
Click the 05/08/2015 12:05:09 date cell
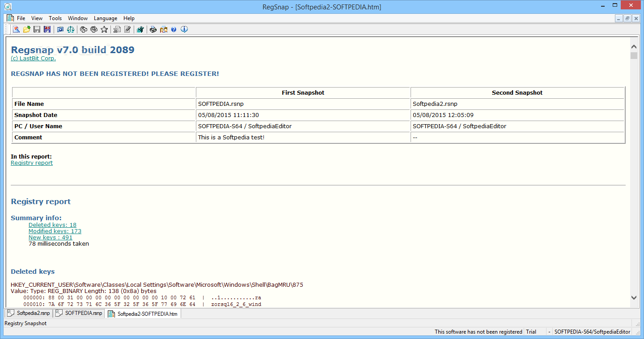[x=517, y=115]
